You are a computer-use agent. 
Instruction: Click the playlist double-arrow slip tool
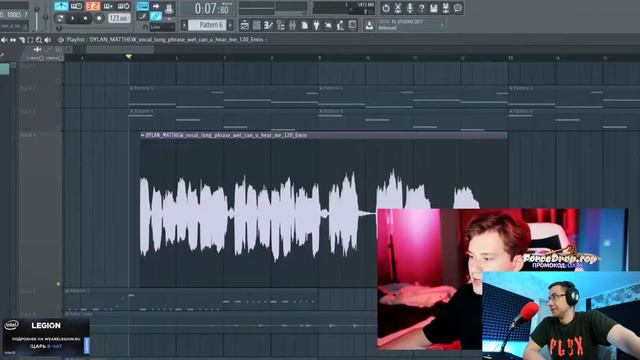pos(13,40)
